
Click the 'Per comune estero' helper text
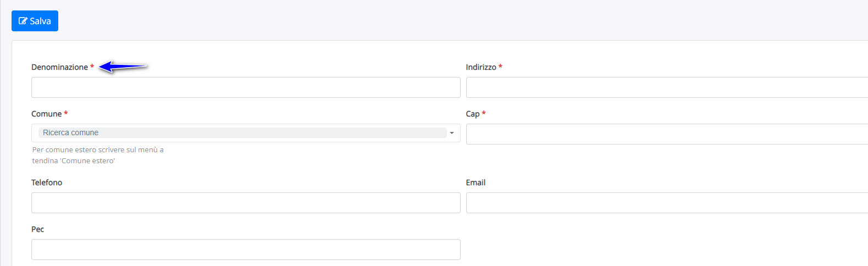tap(98, 155)
